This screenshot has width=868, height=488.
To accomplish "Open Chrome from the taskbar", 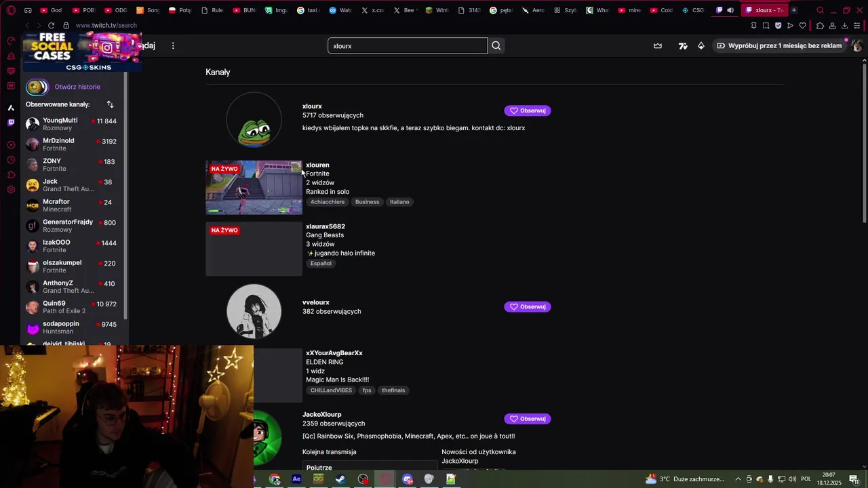I will tap(275, 479).
